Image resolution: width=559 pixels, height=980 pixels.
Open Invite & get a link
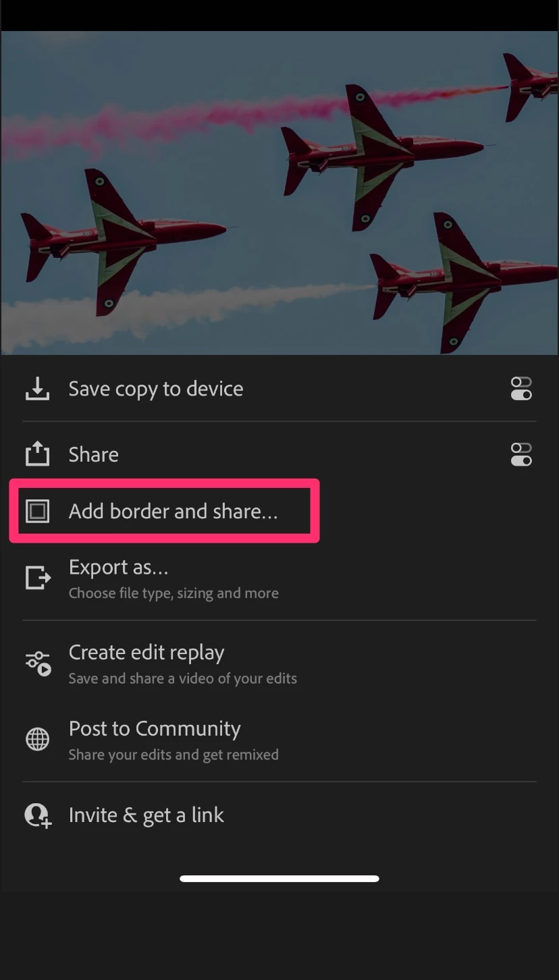pyautogui.click(x=147, y=815)
